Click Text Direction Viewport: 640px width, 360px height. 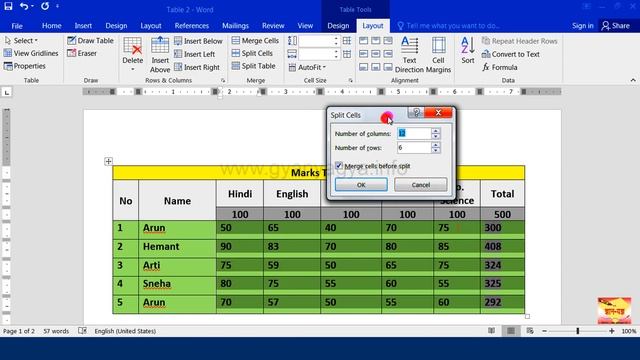(x=409, y=55)
